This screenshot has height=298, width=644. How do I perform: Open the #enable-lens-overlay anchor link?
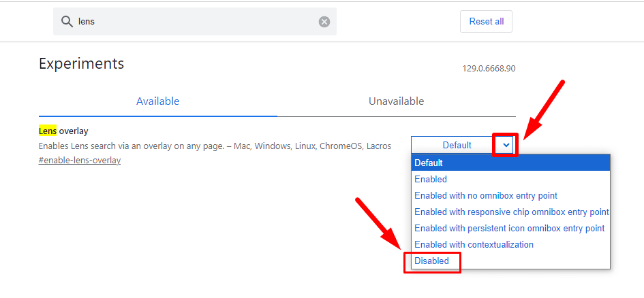80,161
